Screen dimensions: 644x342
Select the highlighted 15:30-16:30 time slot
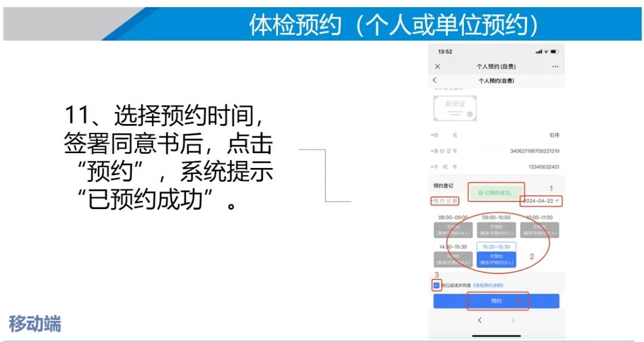click(496, 255)
